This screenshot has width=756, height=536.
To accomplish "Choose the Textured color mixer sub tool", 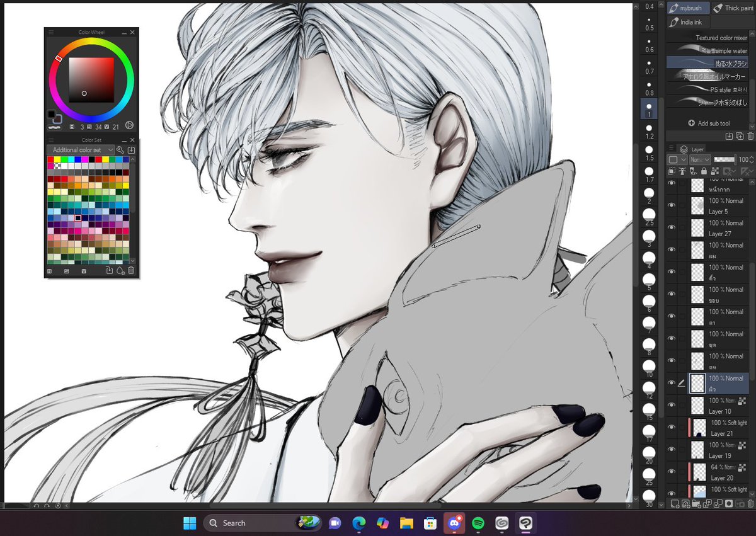I will pos(707,38).
